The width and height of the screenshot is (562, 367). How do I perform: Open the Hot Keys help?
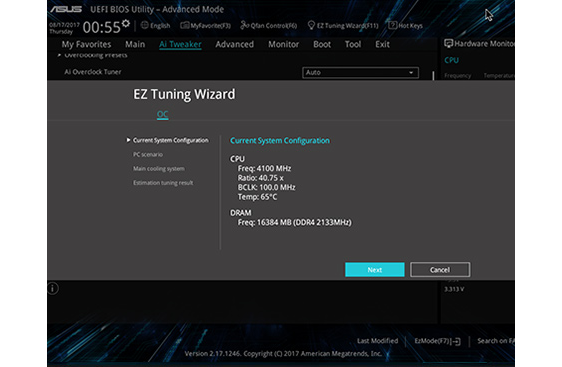(x=406, y=25)
